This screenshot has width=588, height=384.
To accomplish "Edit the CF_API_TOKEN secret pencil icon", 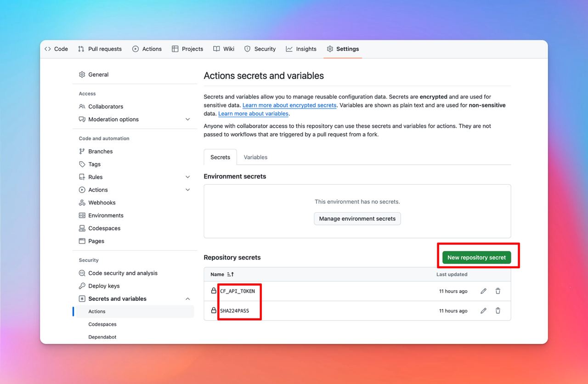I will pyautogui.click(x=483, y=291).
